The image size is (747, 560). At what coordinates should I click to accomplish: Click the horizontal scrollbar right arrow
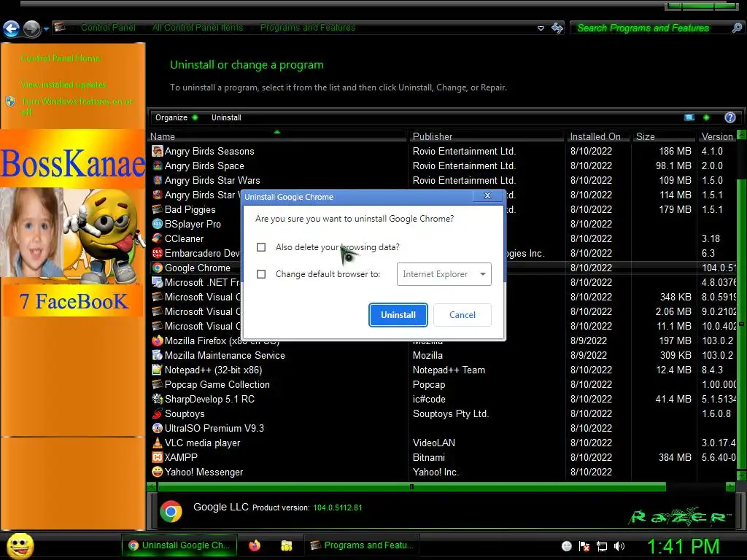coord(730,486)
